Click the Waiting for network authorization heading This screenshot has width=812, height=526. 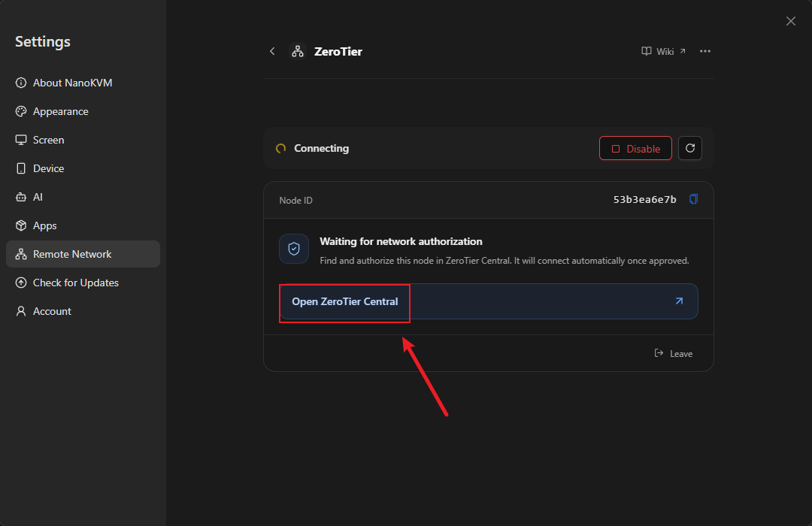tap(401, 241)
